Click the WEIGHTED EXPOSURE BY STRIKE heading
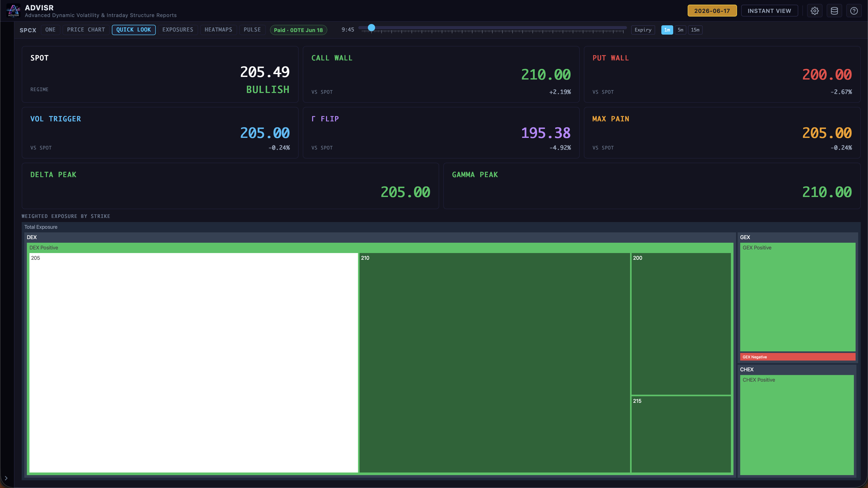 click(x=66, y=216)
